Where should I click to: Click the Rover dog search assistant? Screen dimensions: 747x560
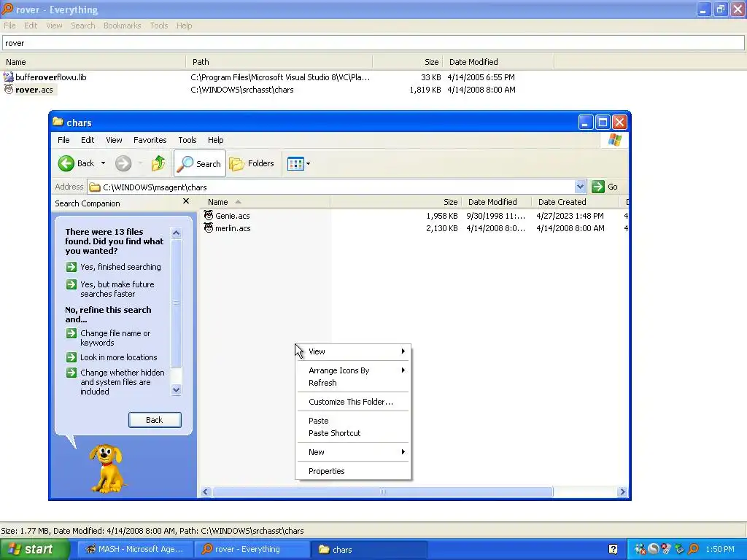tap(107, 469)
